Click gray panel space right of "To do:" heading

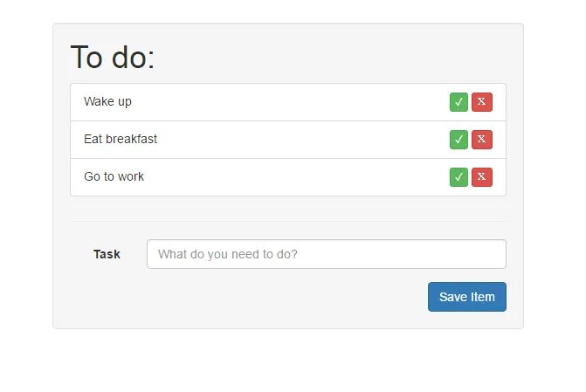[331, 57]
